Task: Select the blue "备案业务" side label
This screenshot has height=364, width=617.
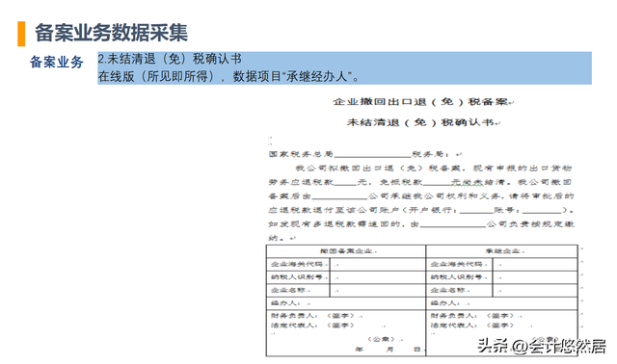Action: (x=57, y=62)
